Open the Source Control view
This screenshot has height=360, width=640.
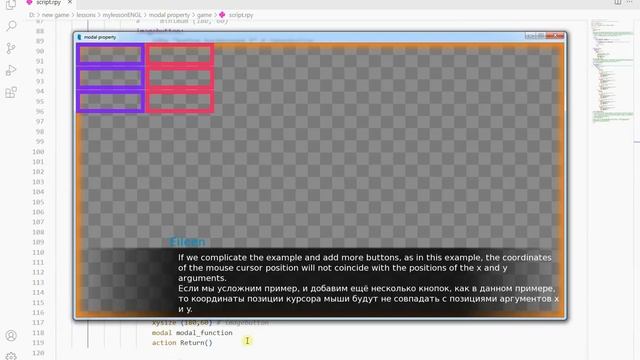coord(11,48)
